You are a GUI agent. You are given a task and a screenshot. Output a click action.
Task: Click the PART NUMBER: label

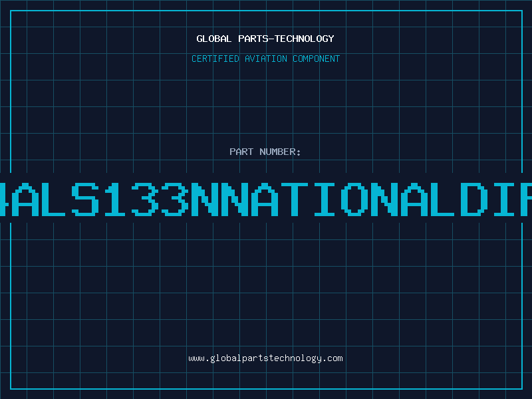[x=265, y=152]
